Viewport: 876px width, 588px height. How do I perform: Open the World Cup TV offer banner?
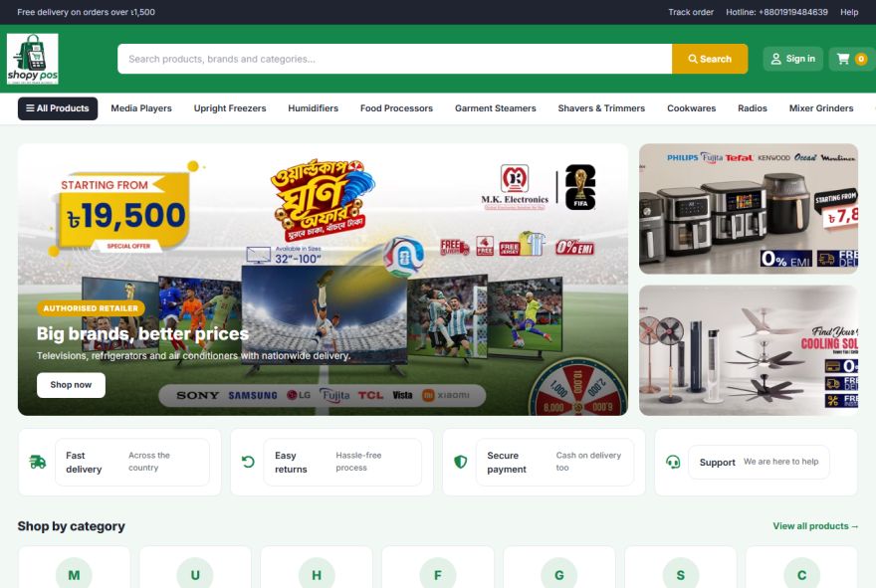coord(323,280)
